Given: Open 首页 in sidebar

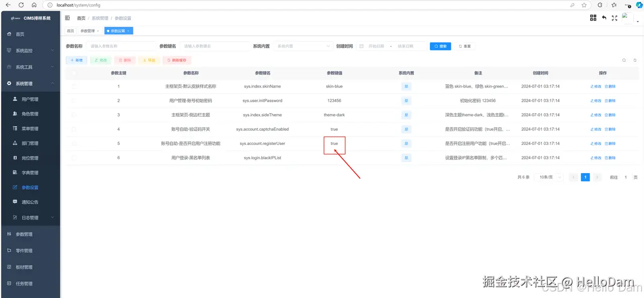Looking at the screenshot, I should (x=30, y=34).
